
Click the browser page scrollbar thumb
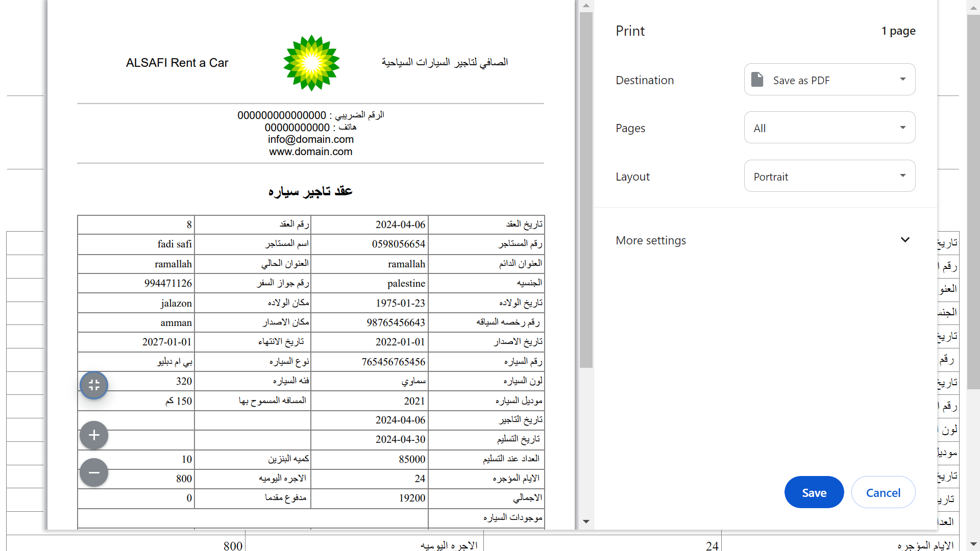coord(973,202)
